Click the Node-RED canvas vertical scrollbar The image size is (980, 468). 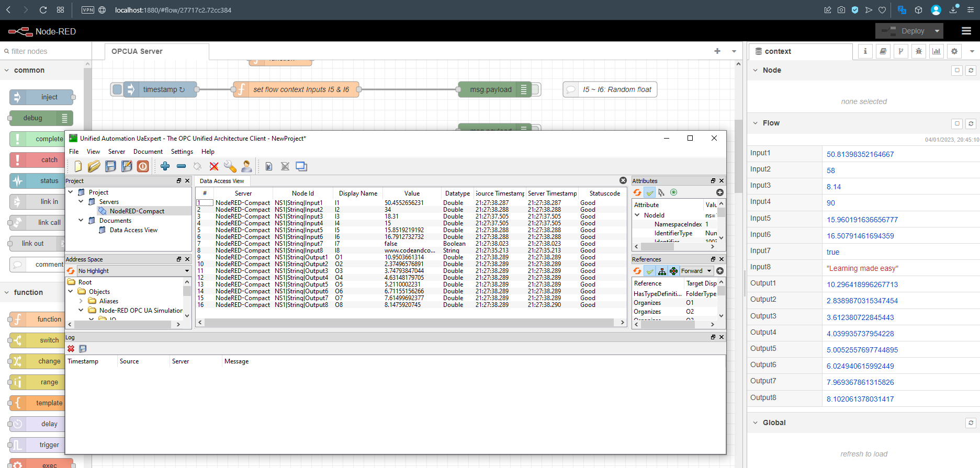coord(738,157)
